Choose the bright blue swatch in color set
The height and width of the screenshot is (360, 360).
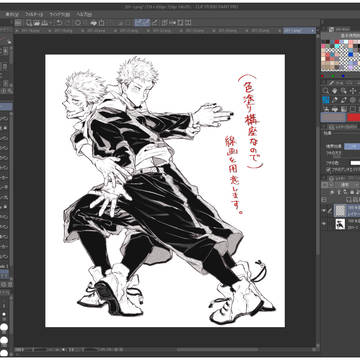click(351, 54)
